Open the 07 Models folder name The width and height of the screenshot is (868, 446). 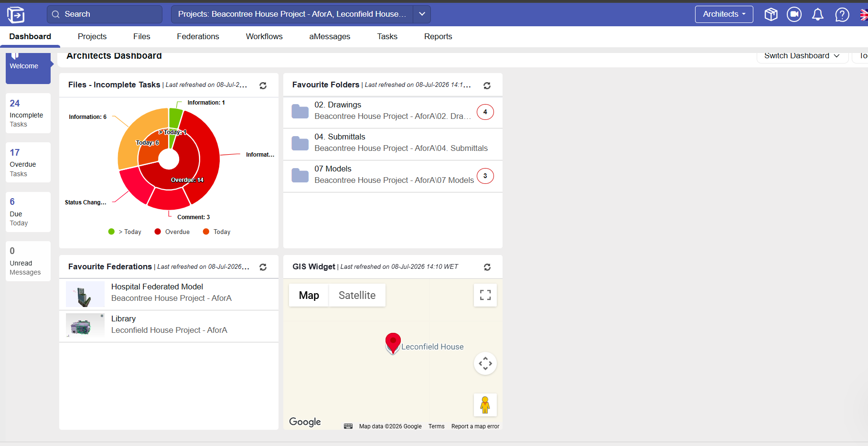tap(333, 169)
